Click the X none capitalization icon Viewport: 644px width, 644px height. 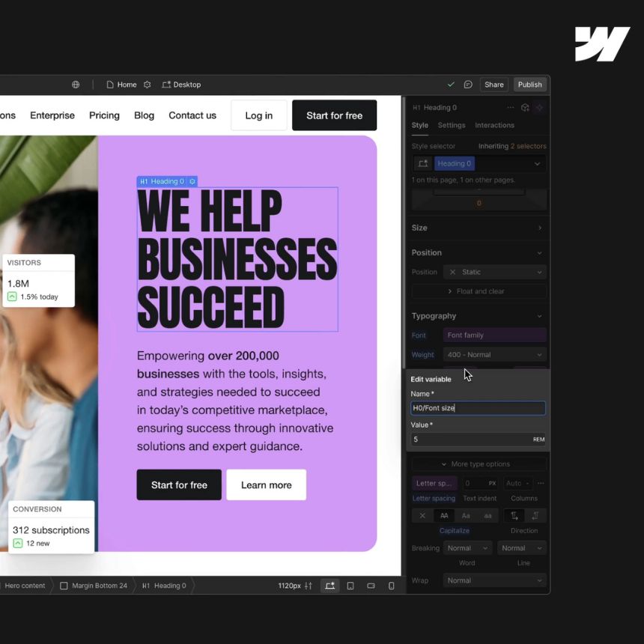pyautogui.click(x=422, y=515)
